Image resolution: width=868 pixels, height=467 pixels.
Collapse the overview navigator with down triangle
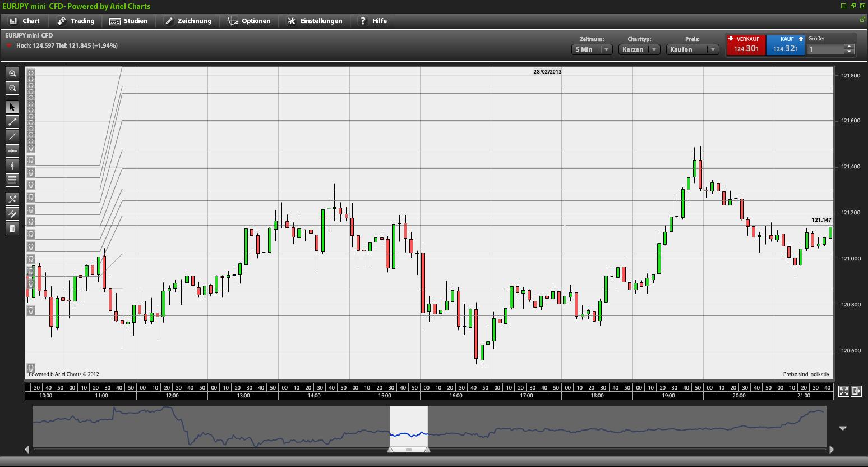842,428
